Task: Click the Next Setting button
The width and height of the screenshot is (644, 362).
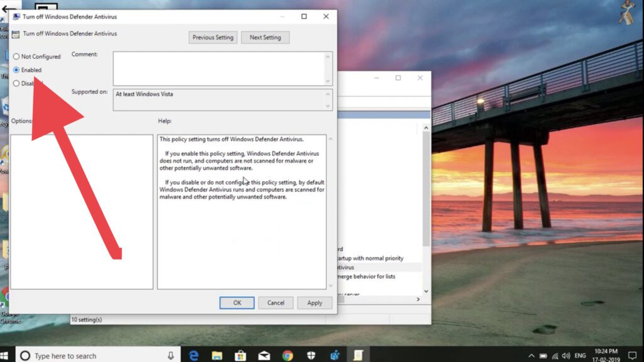Action: pos(265,37)
